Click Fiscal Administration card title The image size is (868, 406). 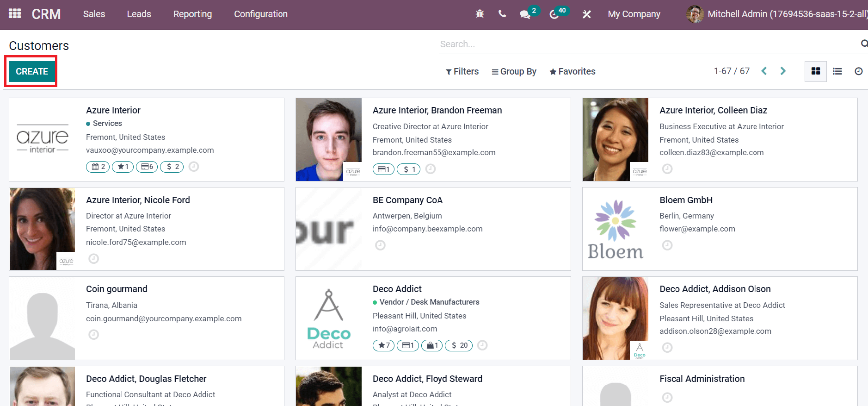(702, 379)
